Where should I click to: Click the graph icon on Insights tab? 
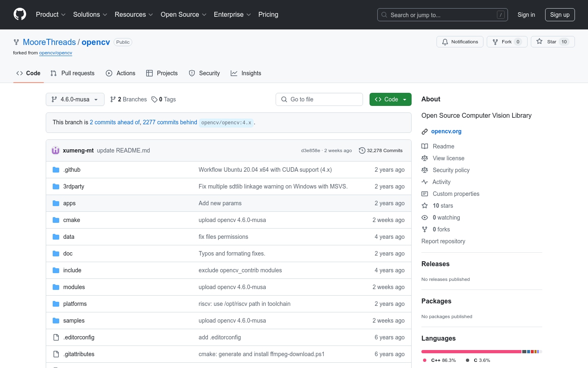coord(234,73)
